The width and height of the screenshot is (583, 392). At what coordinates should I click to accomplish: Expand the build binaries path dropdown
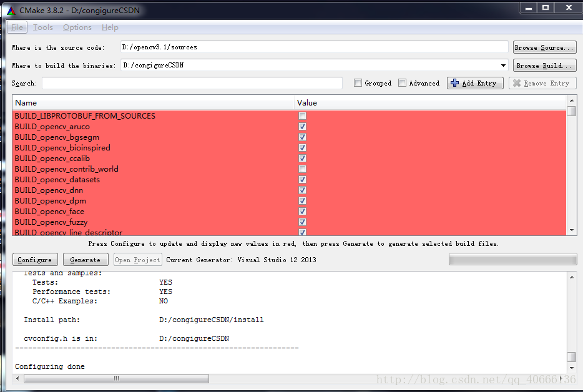503,66
